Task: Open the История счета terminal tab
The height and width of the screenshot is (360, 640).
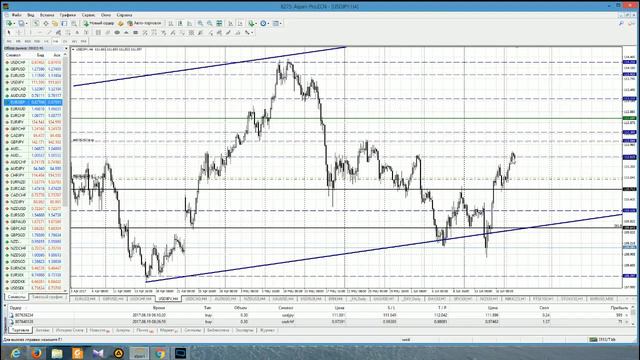Action: pyautogui.click(x=69, y=330)
